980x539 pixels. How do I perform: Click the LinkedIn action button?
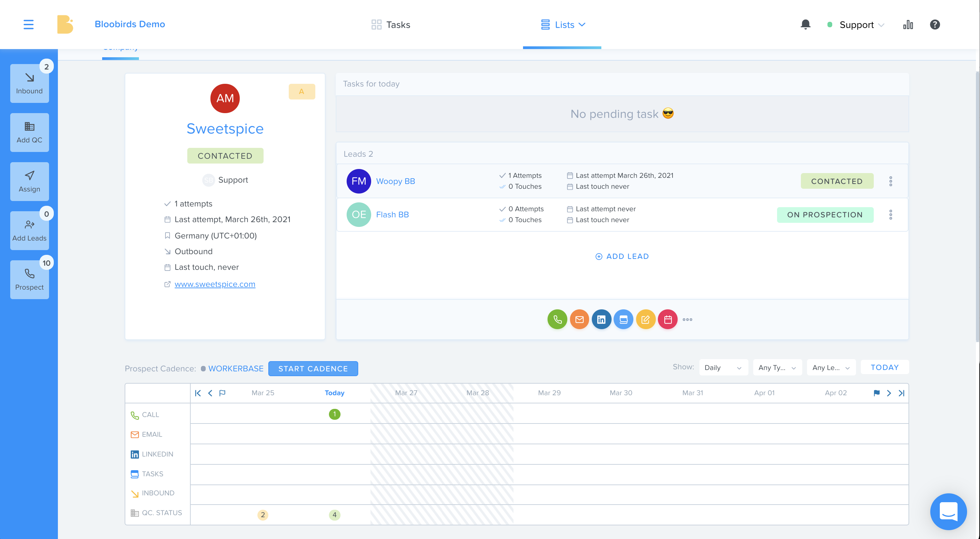point(601,319)
